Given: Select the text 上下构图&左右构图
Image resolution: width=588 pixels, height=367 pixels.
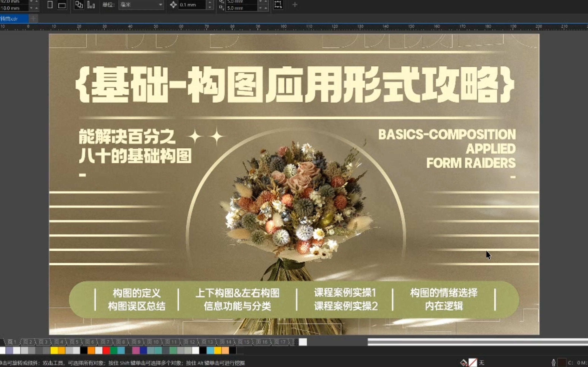Looking at the screenshot, I should pos(237,293).
